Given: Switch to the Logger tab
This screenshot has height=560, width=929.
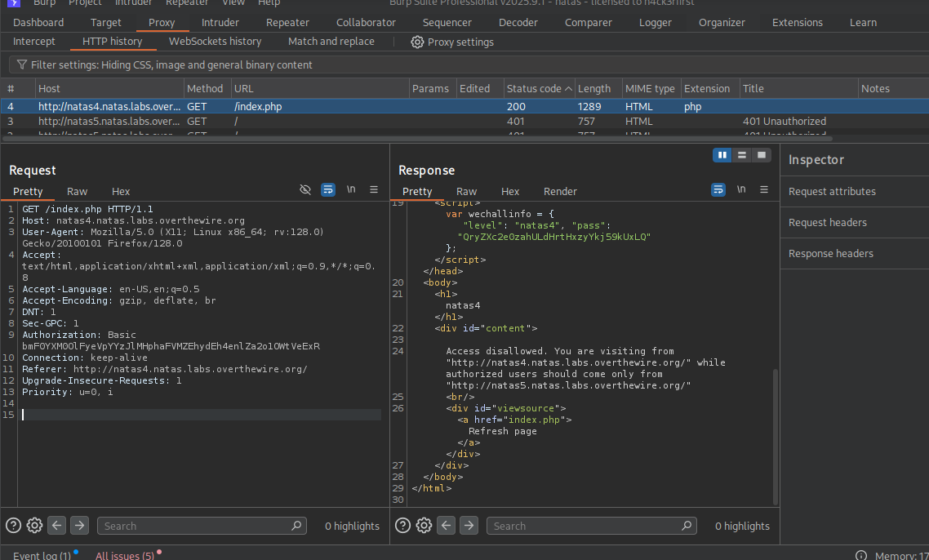Looking at the screenshot, I should pos(656,23).
